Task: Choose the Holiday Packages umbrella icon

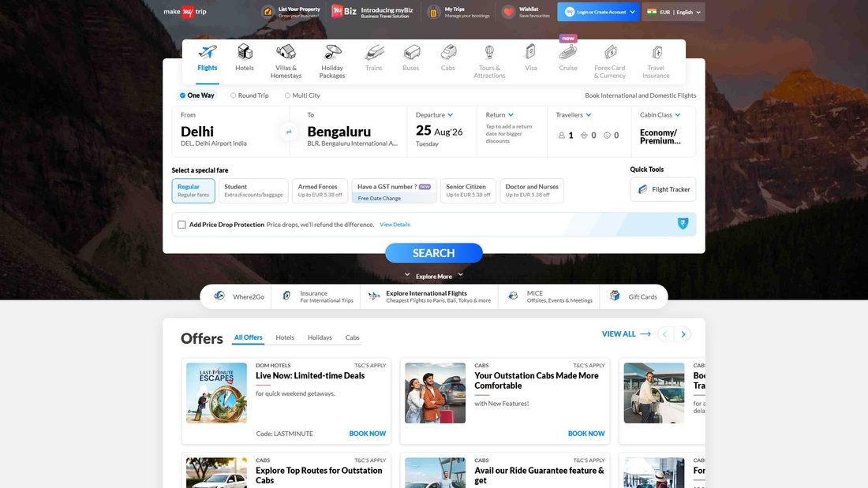Action: click(332, 52)
